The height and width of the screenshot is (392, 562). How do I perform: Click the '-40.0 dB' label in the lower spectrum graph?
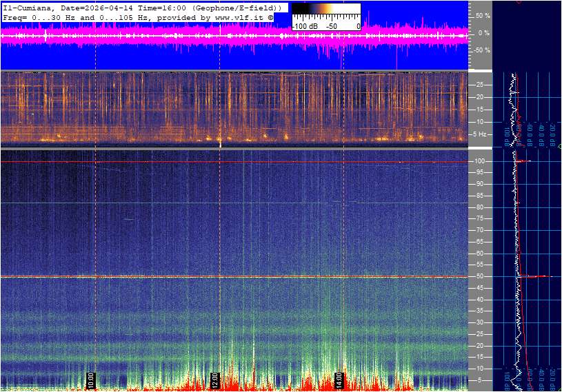pos(542,380)
